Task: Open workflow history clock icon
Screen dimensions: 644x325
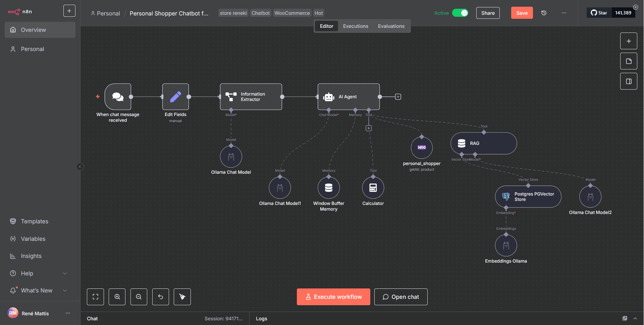Action: click(x=544, y=13)
